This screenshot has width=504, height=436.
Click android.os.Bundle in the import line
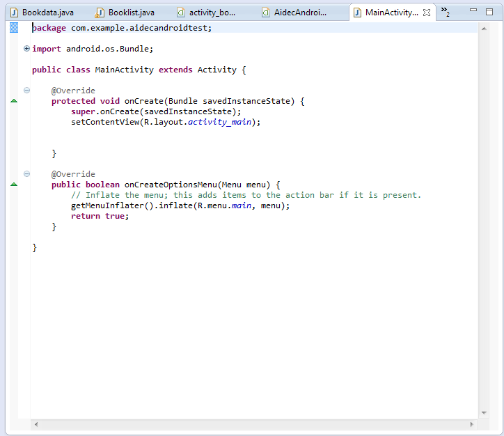108,49
